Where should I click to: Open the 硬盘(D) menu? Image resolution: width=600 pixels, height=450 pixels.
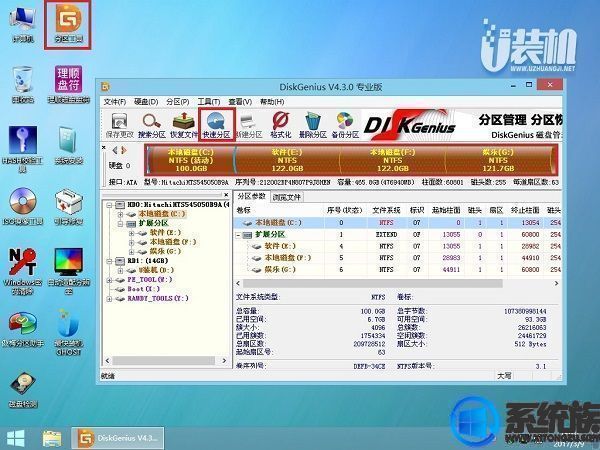pos(146,102)
